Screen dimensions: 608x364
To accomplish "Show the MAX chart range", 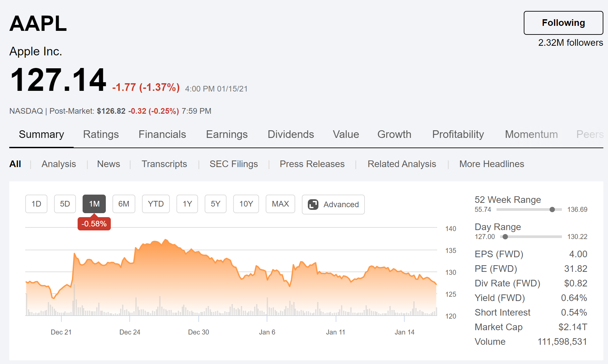I will pyautogui.click(x=280, y=204).
